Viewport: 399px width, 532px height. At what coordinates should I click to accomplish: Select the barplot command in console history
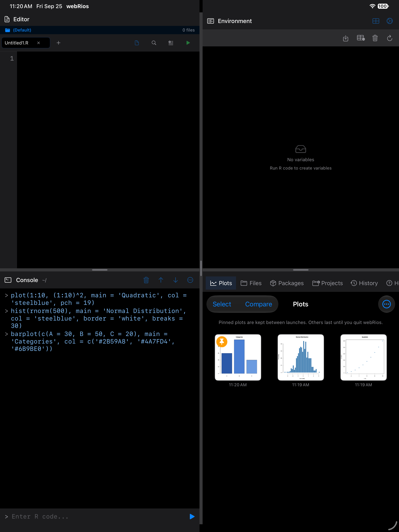[x=93, y=341]
